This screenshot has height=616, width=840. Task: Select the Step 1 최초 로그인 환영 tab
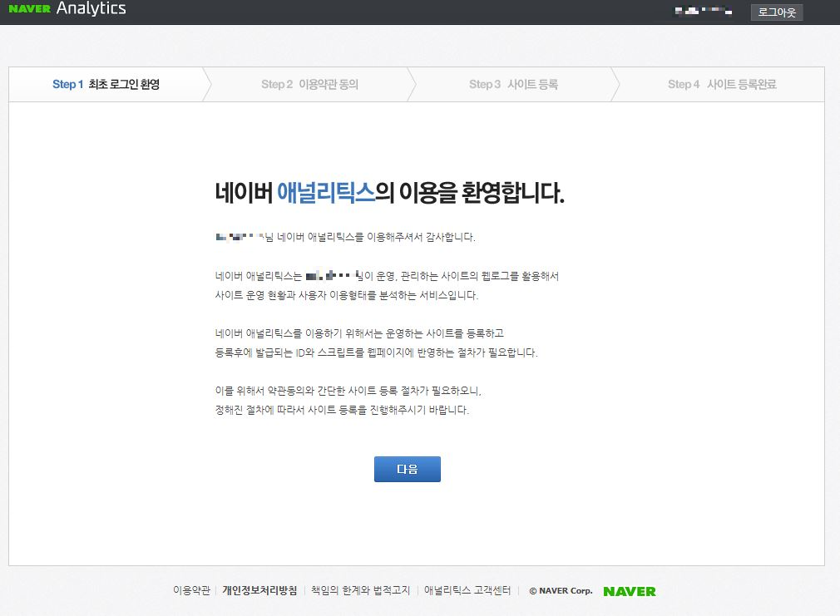(106, 84)
